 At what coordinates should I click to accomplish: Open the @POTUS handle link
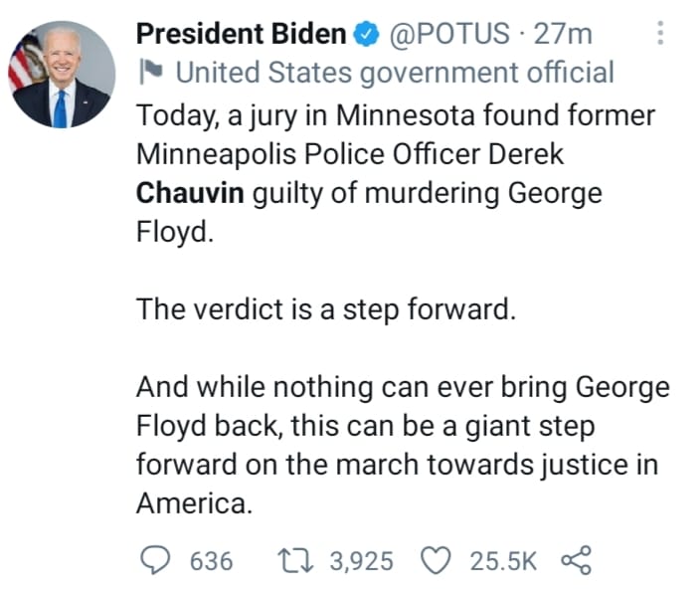pyautogui.click(x=449, y=34)
